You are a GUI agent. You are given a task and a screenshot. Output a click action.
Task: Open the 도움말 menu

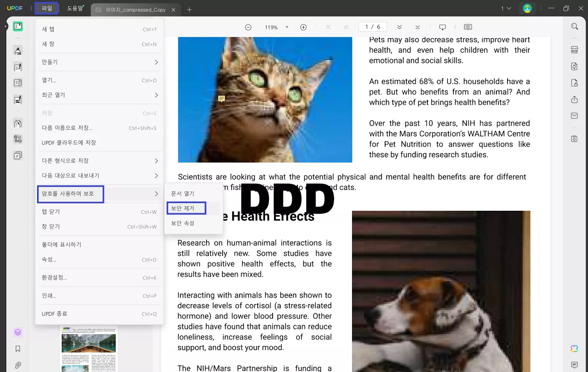75,8
